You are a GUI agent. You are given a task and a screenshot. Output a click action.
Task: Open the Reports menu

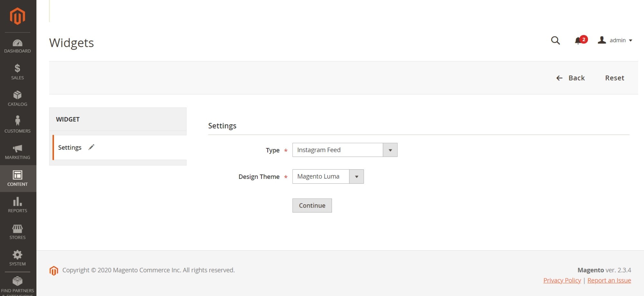point(17,205)
